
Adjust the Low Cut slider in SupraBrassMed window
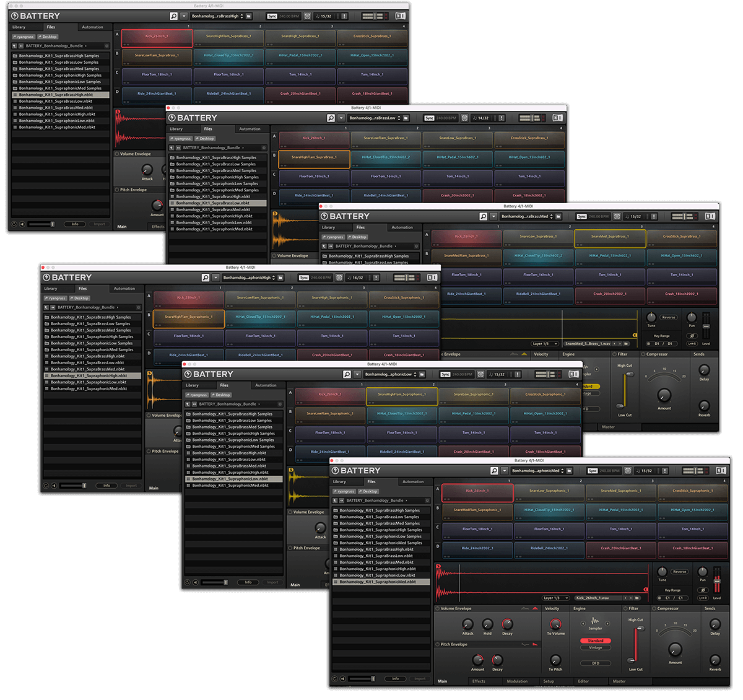620,406
